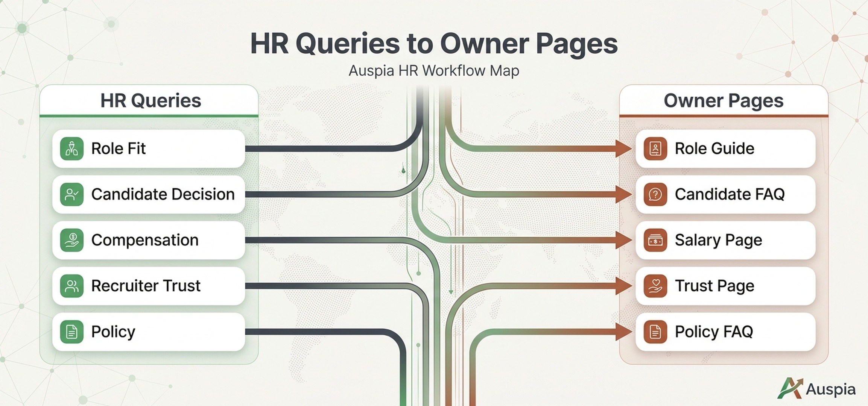Click the arrowhead pointing to Trust Page
Screen dimensions: 868x406
coord(624,286)
